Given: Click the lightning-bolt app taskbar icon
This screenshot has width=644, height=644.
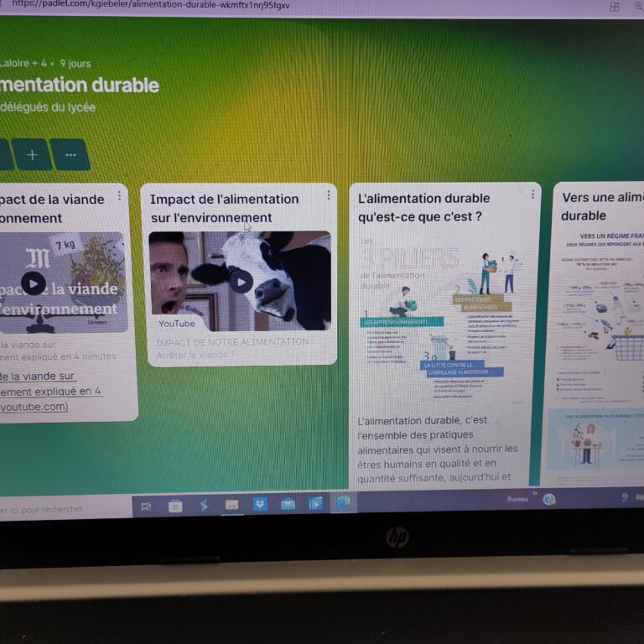Looking at the screenshot, I should tap(204, 505).
